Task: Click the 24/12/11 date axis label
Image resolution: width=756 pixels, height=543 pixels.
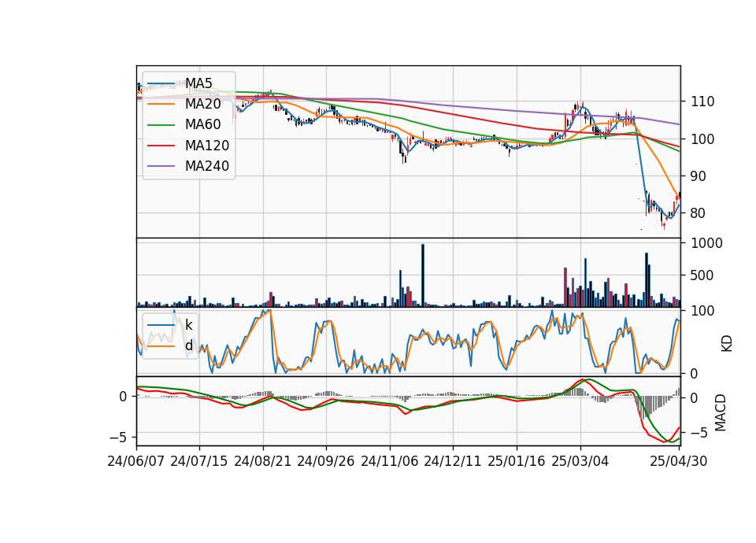Action: (453, 462)
